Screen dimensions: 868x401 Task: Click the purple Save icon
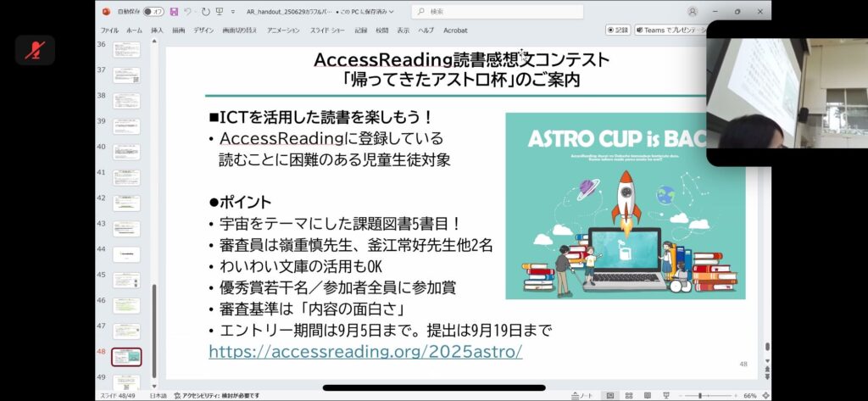(175, 12)
